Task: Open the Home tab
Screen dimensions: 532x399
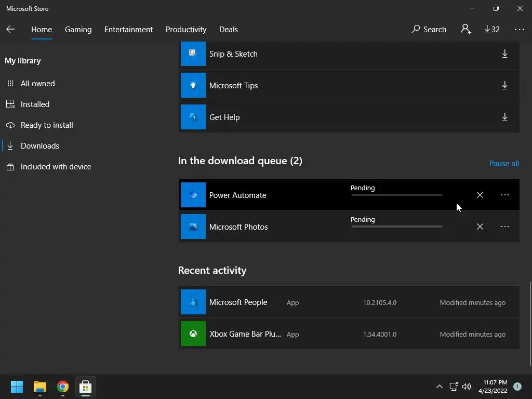Action: [42, 30]
